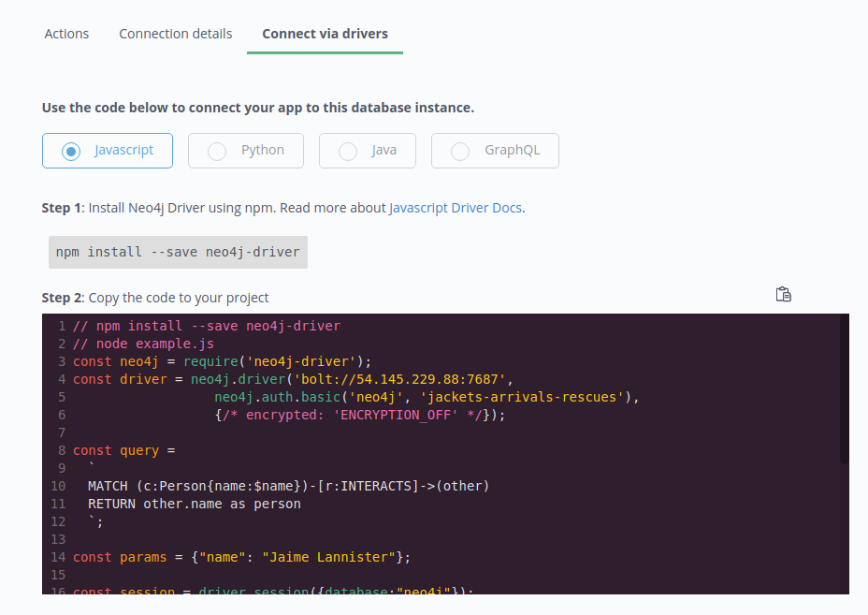This screenshot has width=868, height=615.
Task: Open the Javascript Driver Docs link
Action: pos(456,208)
